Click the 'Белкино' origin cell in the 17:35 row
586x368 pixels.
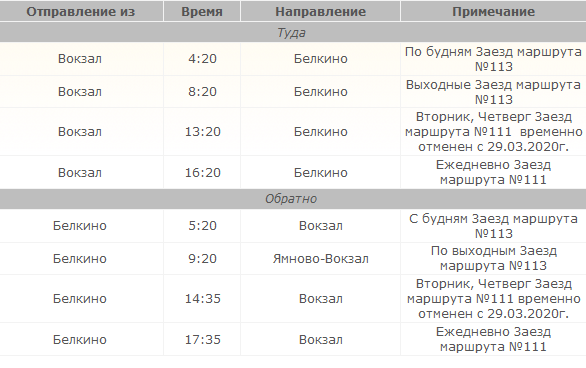click(x=80, y=340)
